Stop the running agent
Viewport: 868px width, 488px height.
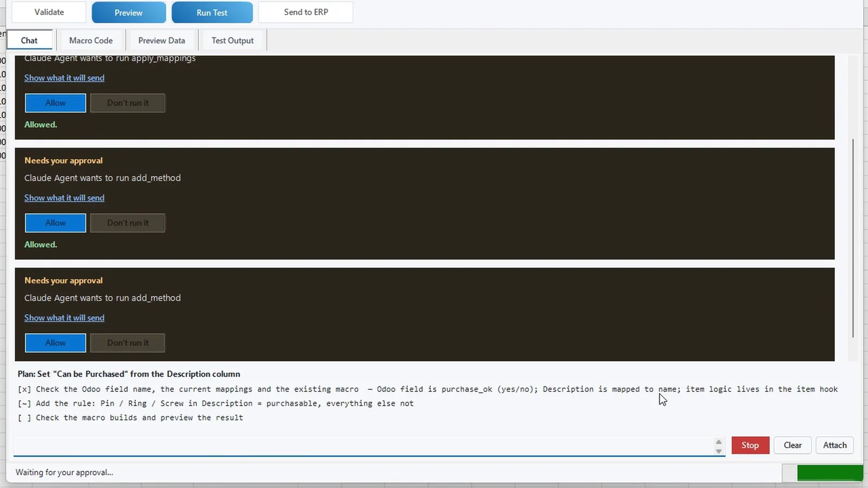tap(750, 445)
